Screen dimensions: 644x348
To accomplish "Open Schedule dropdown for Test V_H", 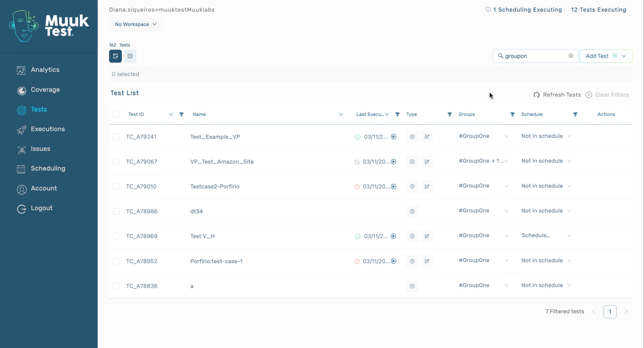I will (x=569, y=236).
